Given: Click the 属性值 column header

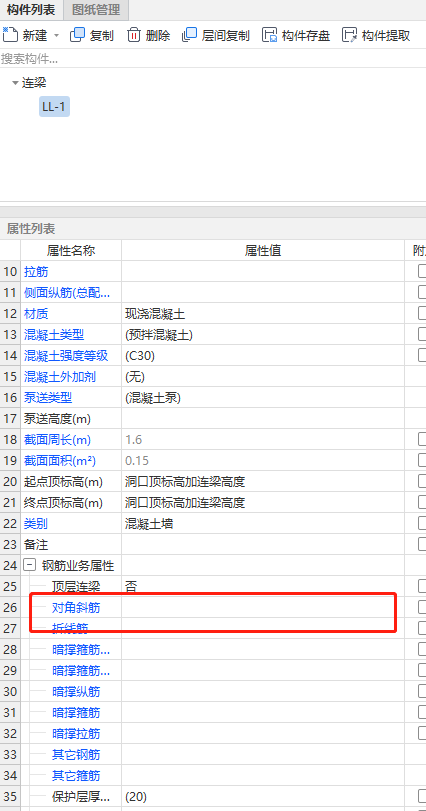Looking at the screenshot, I should click(x=263, y=250).
